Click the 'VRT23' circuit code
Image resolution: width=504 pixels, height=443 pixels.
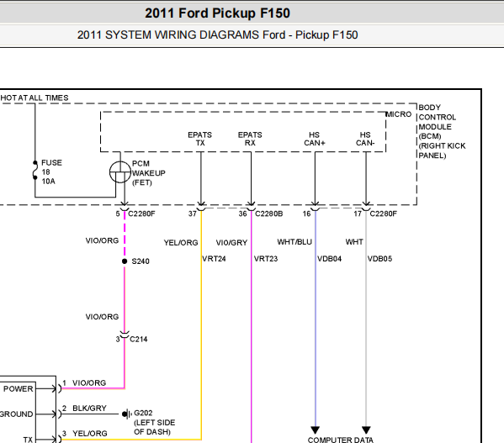click(266, 259)
